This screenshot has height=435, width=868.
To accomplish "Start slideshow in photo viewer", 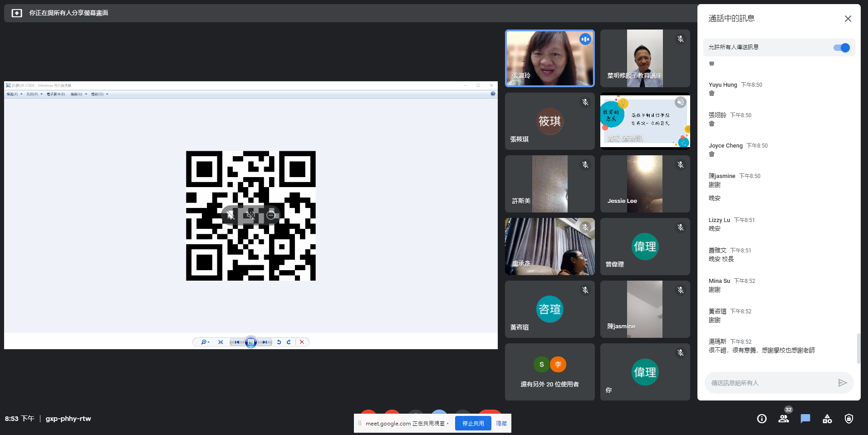I will click(x=251, y=342).
